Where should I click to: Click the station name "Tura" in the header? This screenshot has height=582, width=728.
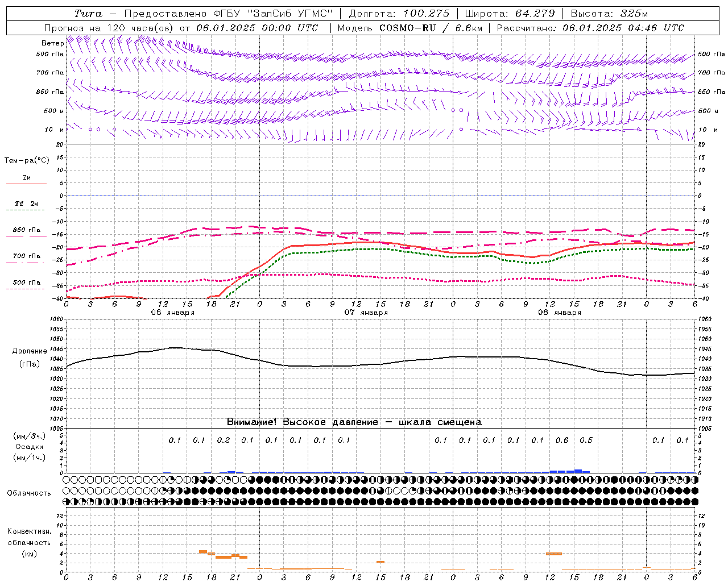point(88,14)
